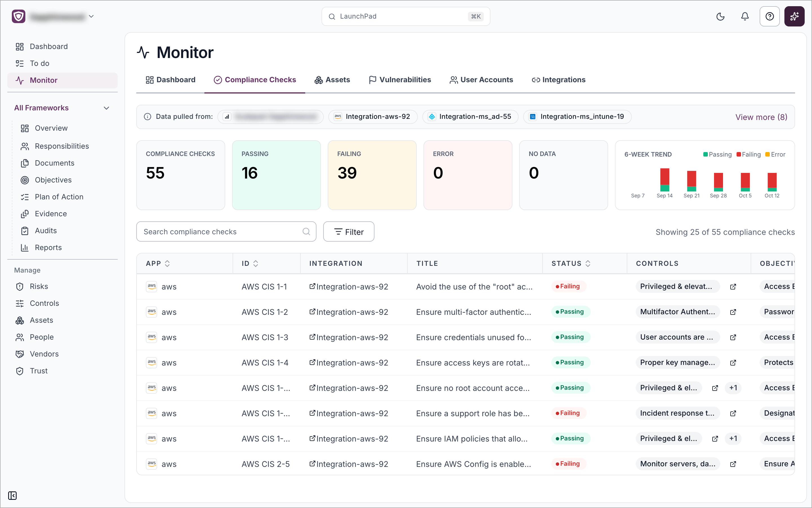Switch to the Integrations tab
The height and width of the screenshot is (508, 812).
[x=559, y=80]
